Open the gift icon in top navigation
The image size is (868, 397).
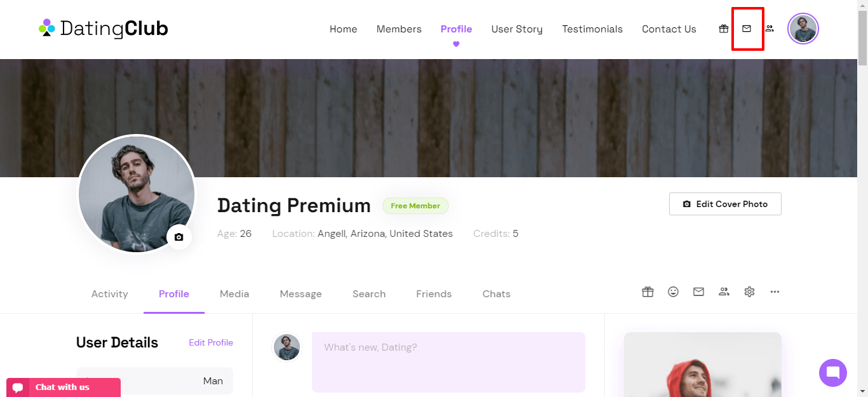tap(724, 29)
